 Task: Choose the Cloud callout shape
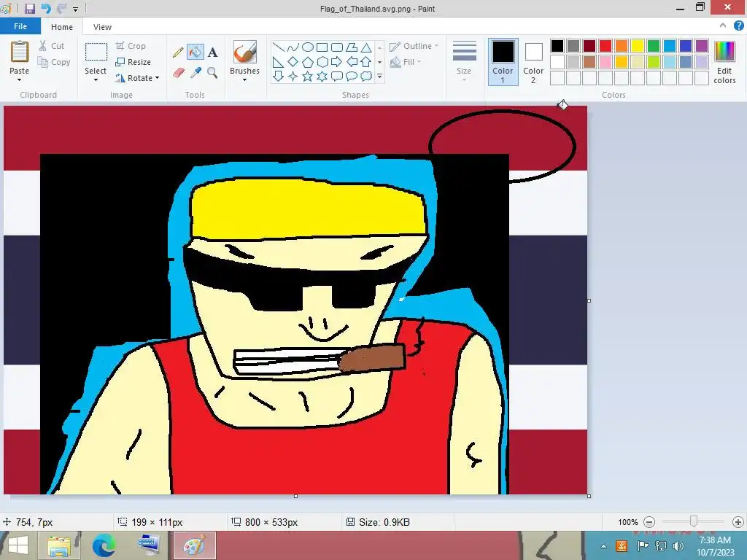(366, 76)
